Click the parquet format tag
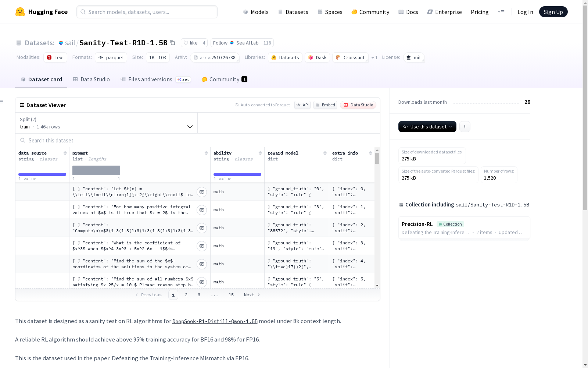Screen dimensions: 588x368 tap(111, 57)
